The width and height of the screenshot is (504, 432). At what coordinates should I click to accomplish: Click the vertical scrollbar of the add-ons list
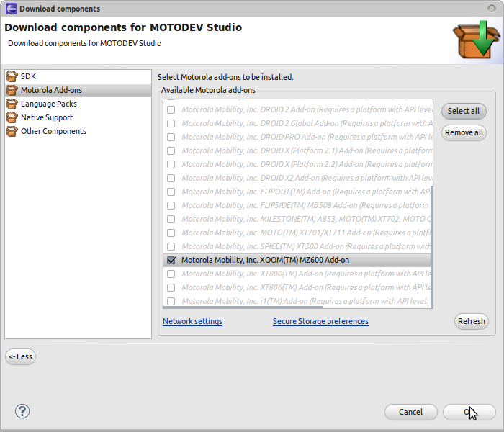[432, 246]
